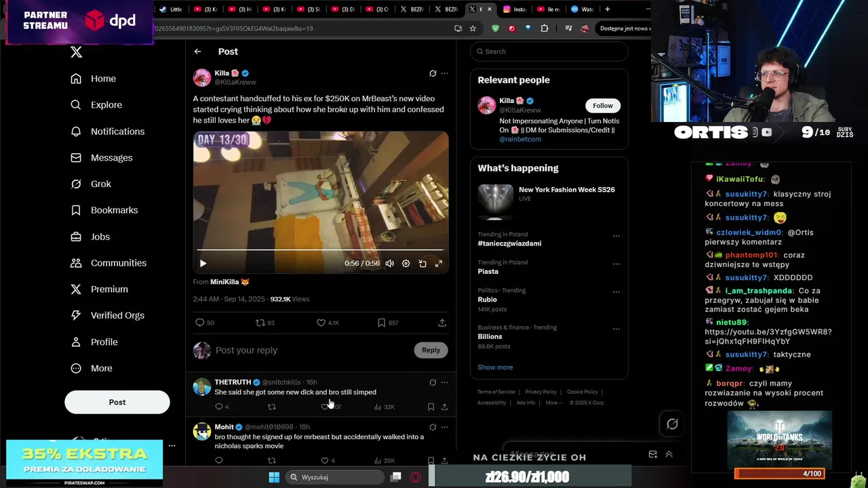Viewport: 868px width, 488px height.
Task: Open the @snitchkills profile handle
Action: (281, 382)
